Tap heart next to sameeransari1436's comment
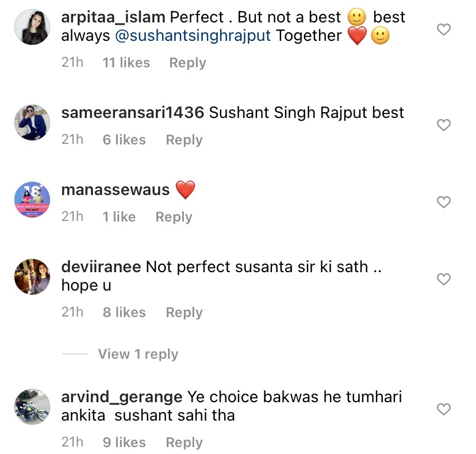Viewport: 476px width, 454px height. (444, 124)
